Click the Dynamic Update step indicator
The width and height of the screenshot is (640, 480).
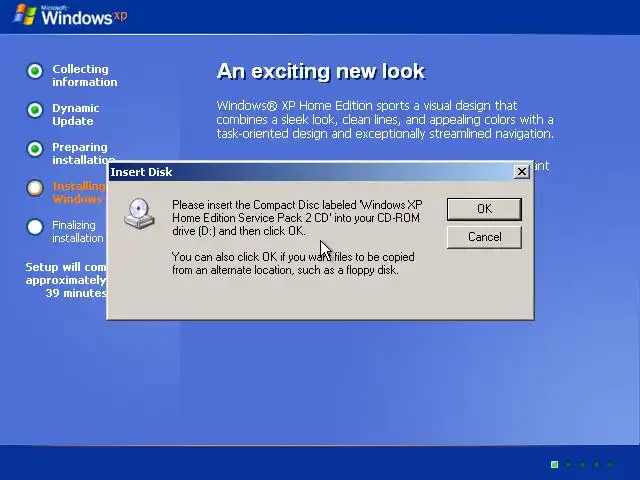[35, 110]
